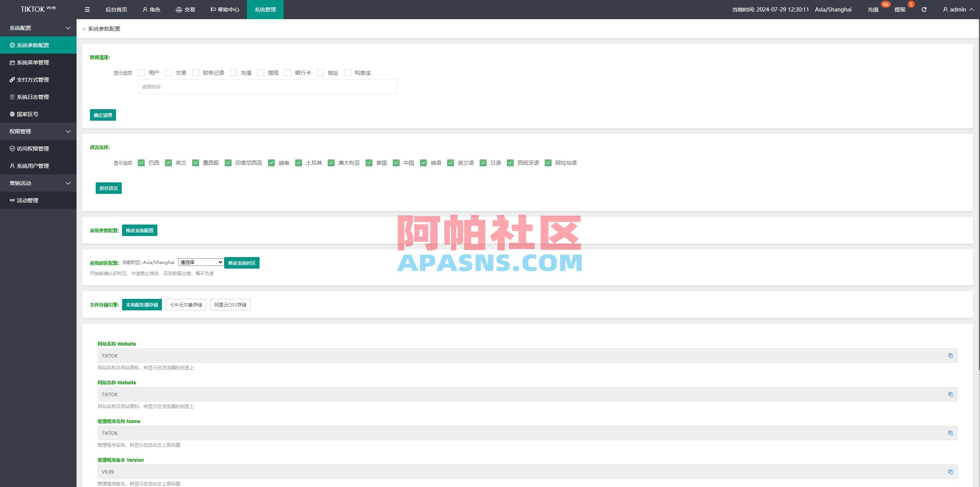Image resolution: width=980 pixels, height=487 pixels.
Task: Check the 用户 data cleanup option
Action: 142,72
